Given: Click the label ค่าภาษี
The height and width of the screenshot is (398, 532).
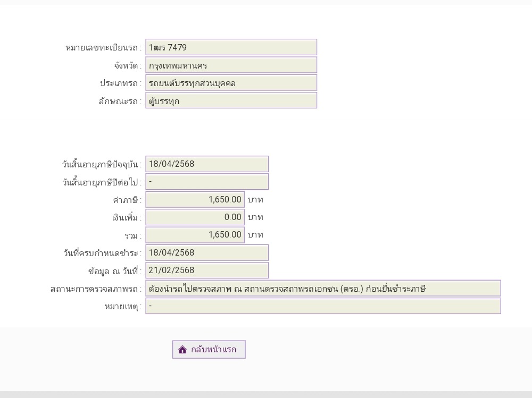Looking at the screenshot, I should 127,200.
